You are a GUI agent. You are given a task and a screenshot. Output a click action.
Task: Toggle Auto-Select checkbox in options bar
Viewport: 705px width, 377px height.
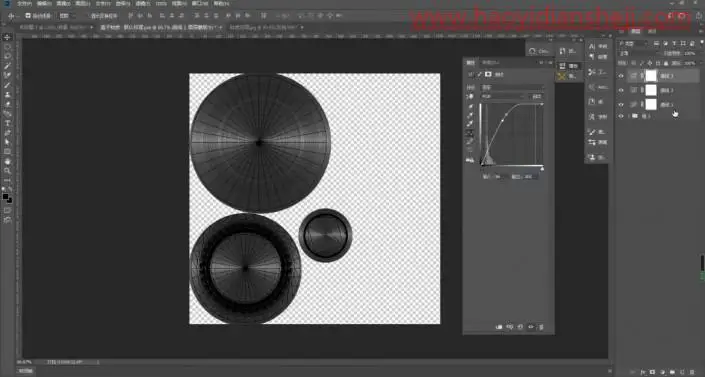tap(28, 16)
